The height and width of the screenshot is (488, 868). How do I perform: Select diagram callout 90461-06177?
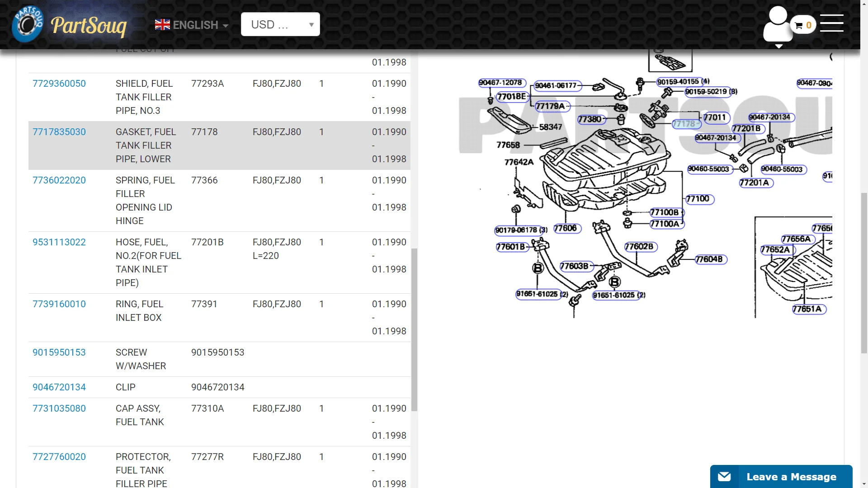tap(557, 85)
